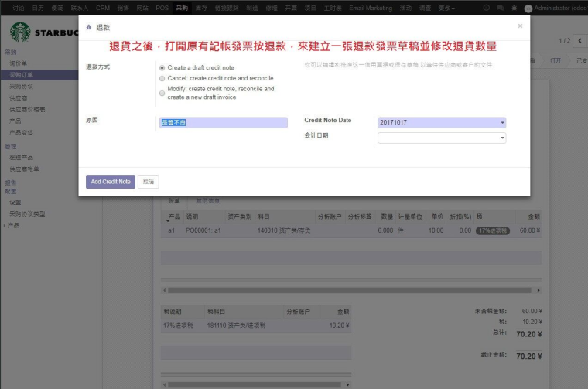Switch to the 账单 tab behind dialog
This screenshot has height=389, width=588.
pos(173,201)
